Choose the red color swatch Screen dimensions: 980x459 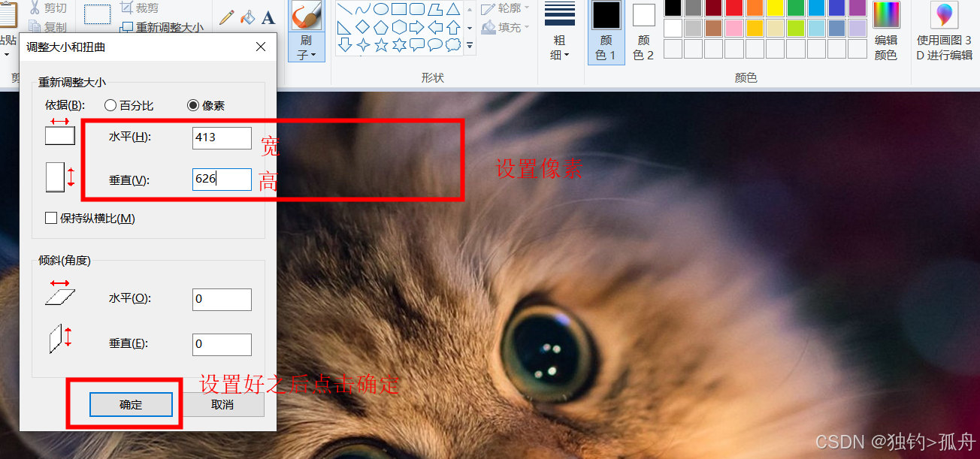pos(734,8)
